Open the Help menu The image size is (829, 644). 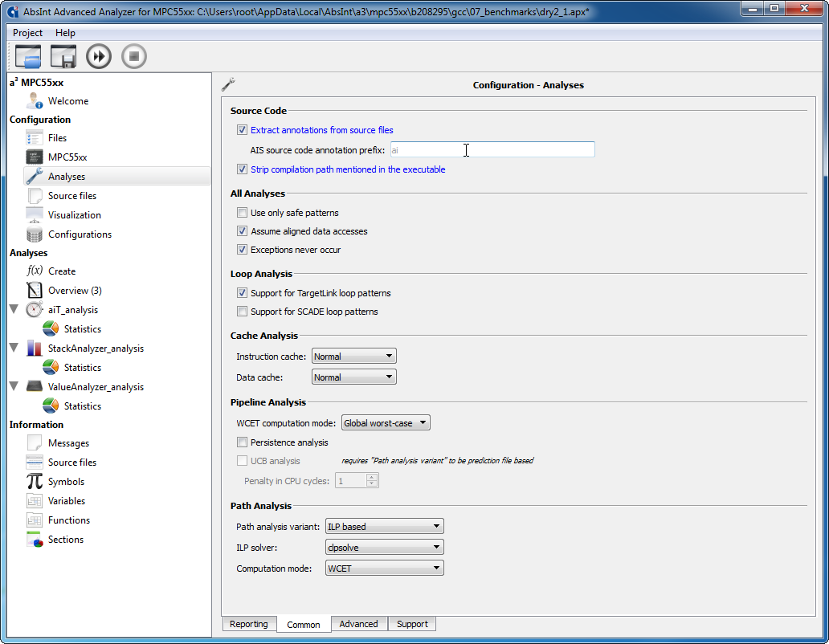click(x=66, y=33)
